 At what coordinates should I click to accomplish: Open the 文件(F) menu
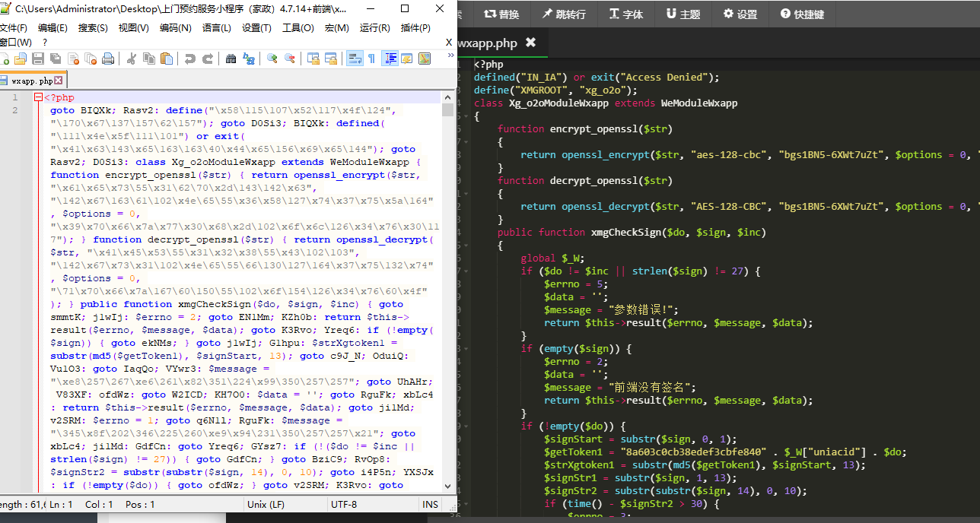point(13,28)
